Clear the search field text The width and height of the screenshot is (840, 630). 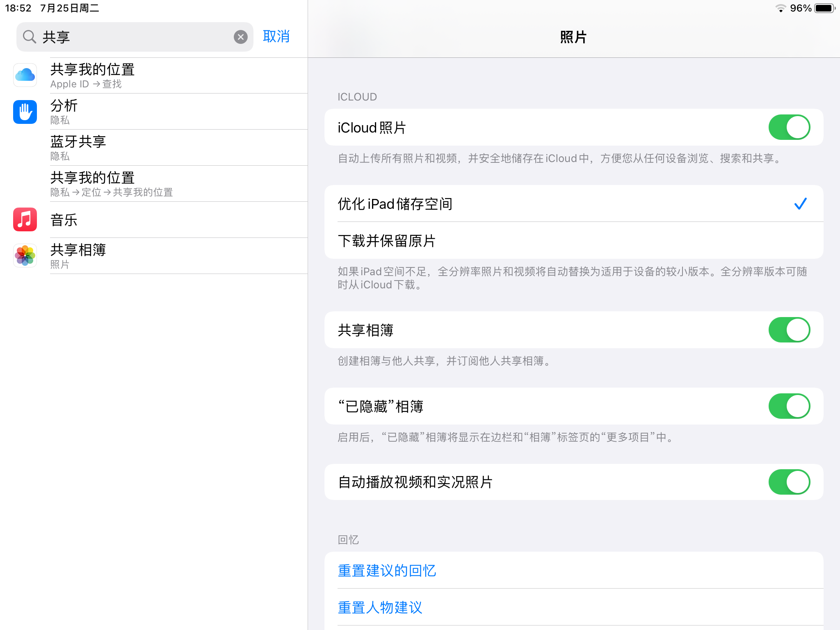pyautogui.click(x=241, y=37)
